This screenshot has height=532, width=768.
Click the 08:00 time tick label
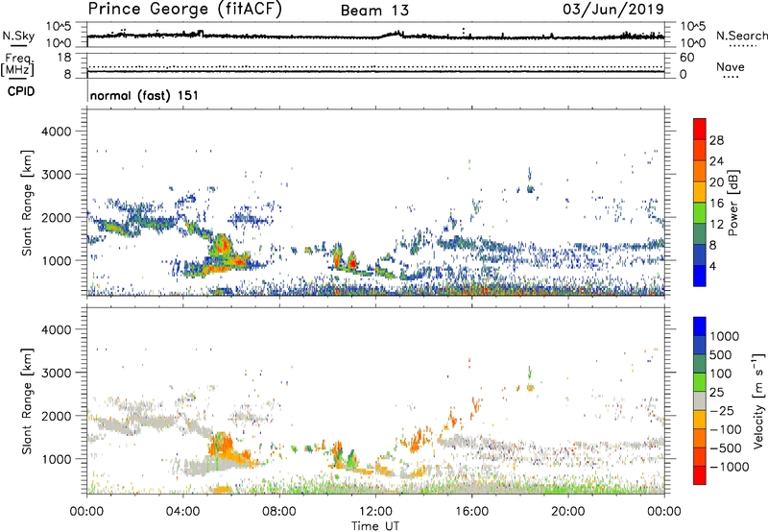279,512
